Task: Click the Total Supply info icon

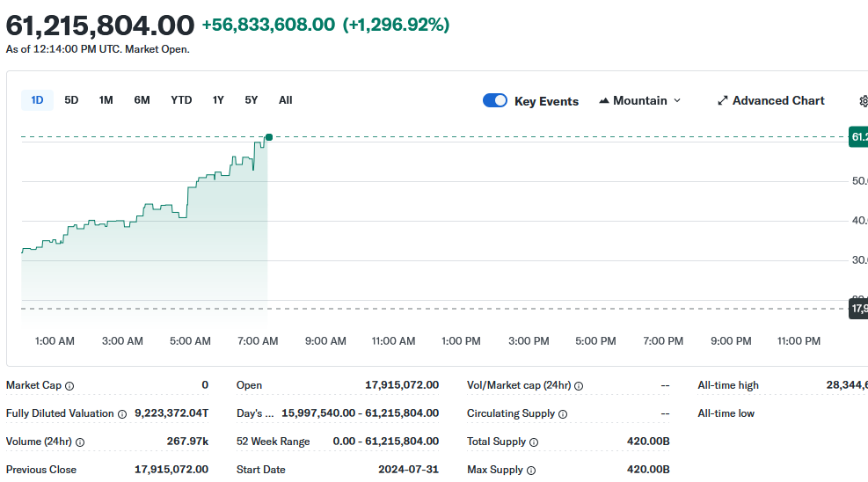Action: (534, 442)
